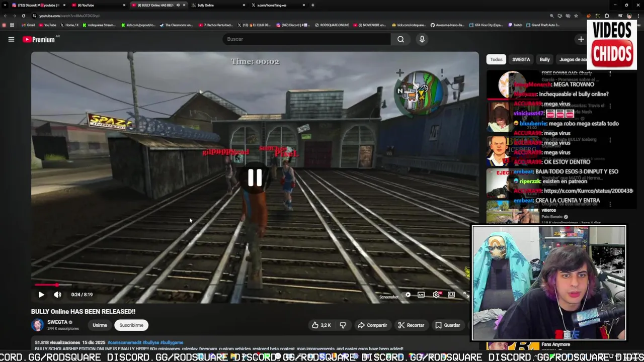The image size is (644, 362).
Task: Like the video (3,2 K)
Action: click(320, 325)
